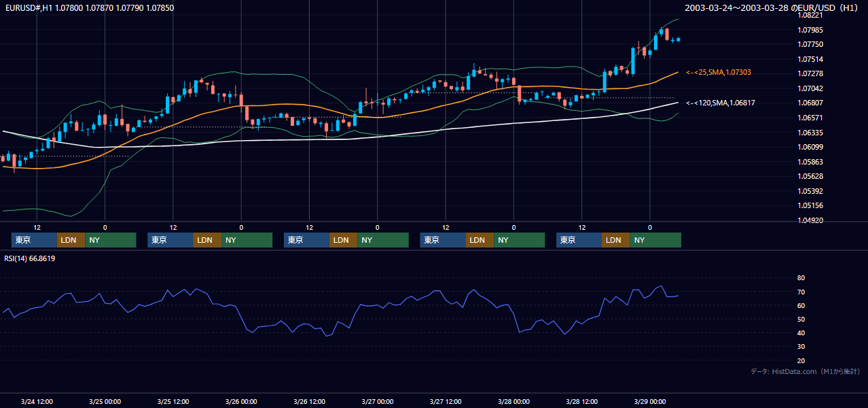Click price axis value 1.07985
This screenshot has height=408, width=868.
[810, 30]
